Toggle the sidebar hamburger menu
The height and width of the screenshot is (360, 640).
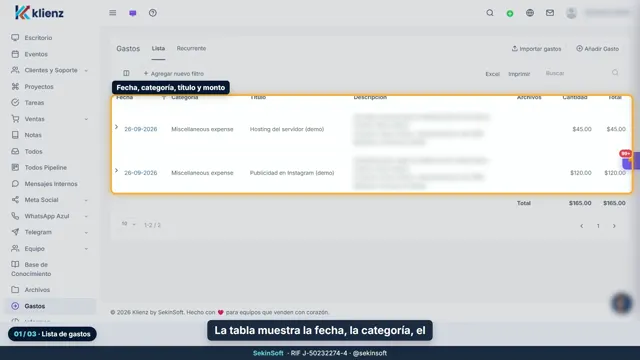click(113, 13)
